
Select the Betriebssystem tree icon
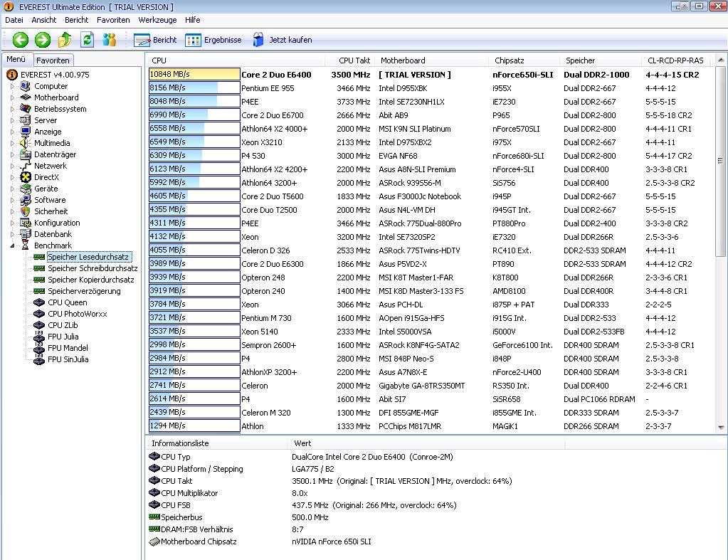(26, 109)
